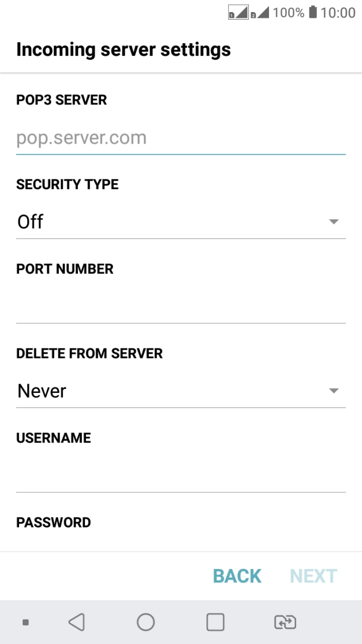The width and height of the screenshot is (362, 644).
Task: Tap the small dot icon in navigation bar
Action: click(25, 622)
